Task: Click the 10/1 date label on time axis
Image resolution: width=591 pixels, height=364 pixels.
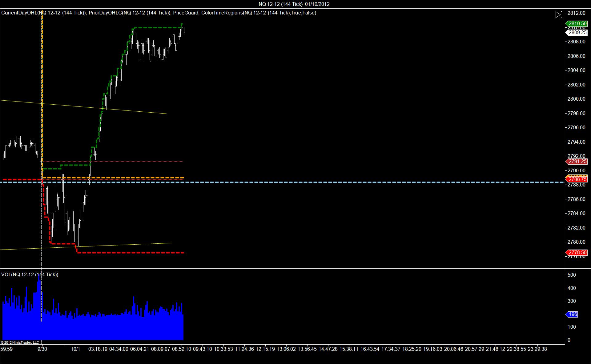Action: click(x=75, y=349)
